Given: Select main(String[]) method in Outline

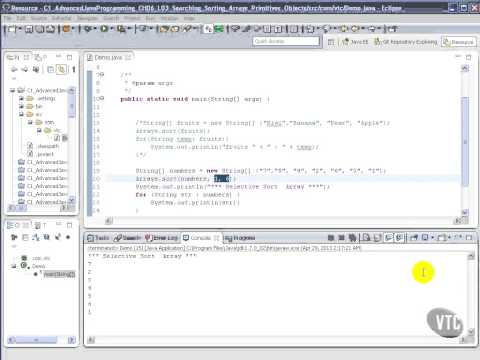Looking at the screenshot, I should pos(59,274).
